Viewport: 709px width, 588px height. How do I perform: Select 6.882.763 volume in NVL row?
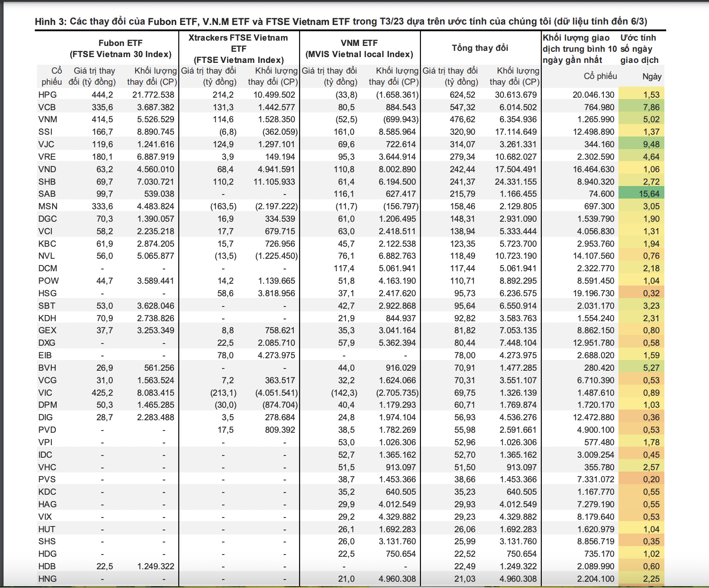click(397, 256)
